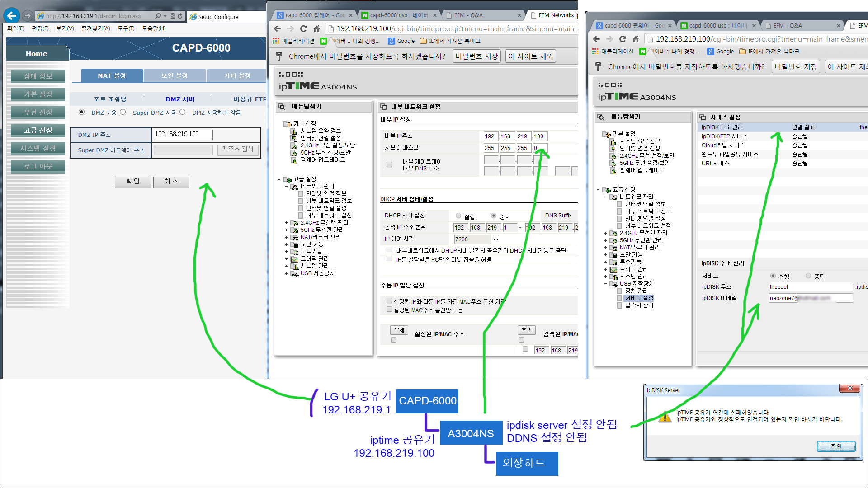868x488 pixels.
Task: Click the key icon in middle Chrome password bar
Action: pyautogui.click(x=279, y=56)
